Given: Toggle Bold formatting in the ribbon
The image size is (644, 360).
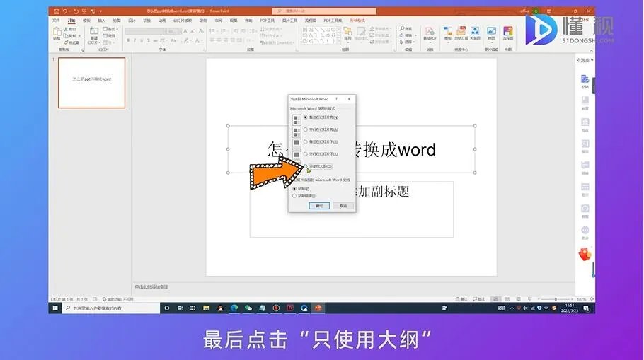Looking at the screenshot, I should (128, 40).
